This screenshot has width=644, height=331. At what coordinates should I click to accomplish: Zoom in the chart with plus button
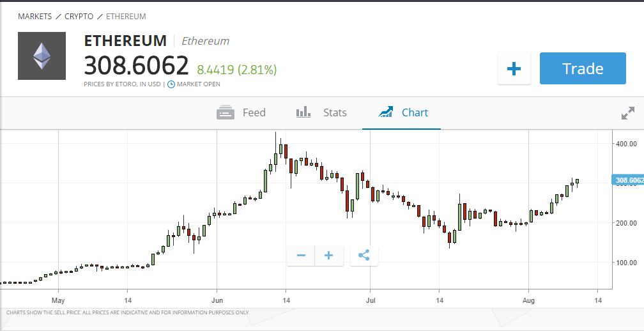click(329, 256)
